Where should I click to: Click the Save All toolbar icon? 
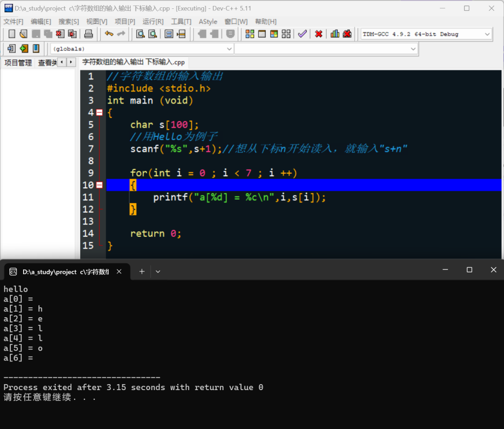pos(48,34)
